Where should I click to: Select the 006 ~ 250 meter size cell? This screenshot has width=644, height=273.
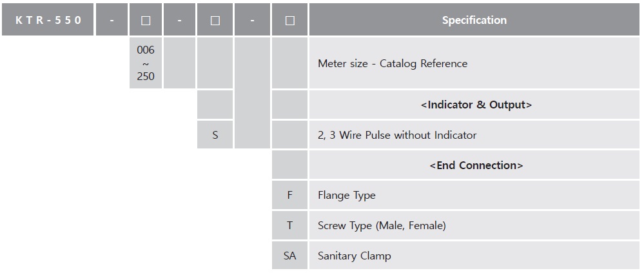tap(146, 63)
